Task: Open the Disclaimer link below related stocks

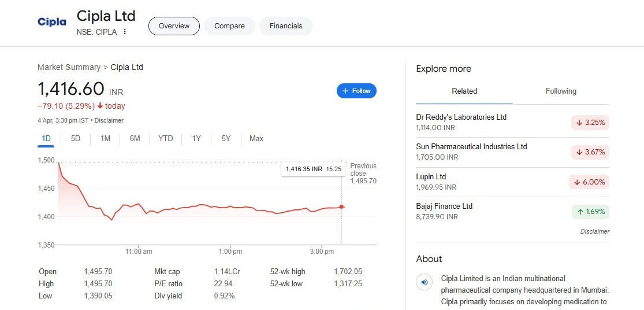Action: [x=595, y=231]
